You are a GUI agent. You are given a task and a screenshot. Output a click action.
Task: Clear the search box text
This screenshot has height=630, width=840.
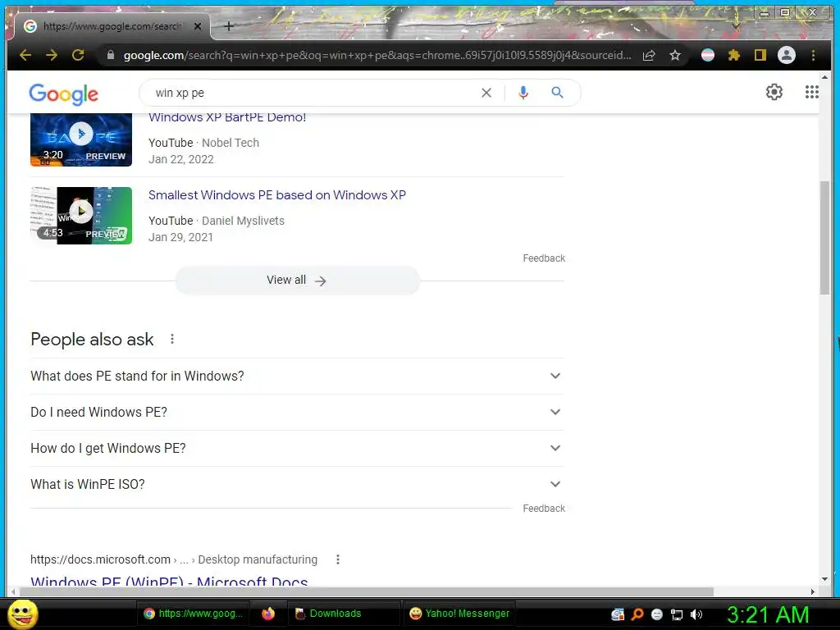point(486,93)
